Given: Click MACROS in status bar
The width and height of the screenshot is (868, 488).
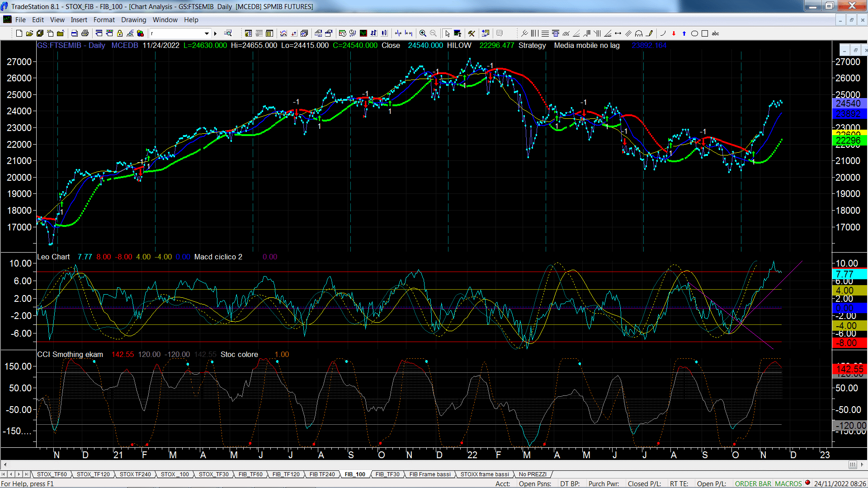Looking at the screenshot, I should [788, 483].
